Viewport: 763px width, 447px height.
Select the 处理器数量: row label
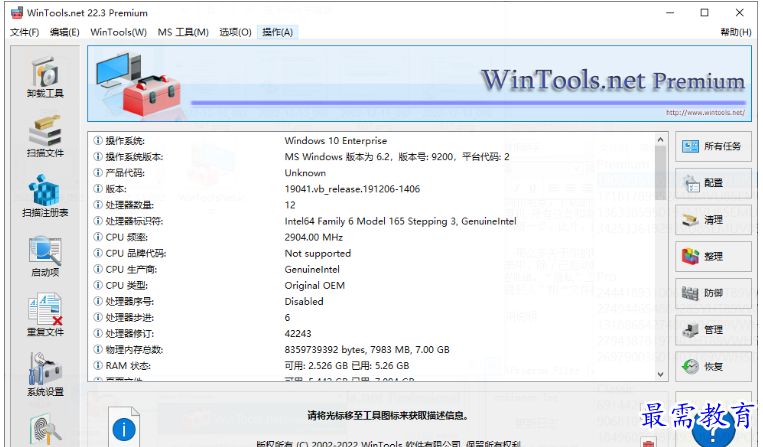point(129,205)
